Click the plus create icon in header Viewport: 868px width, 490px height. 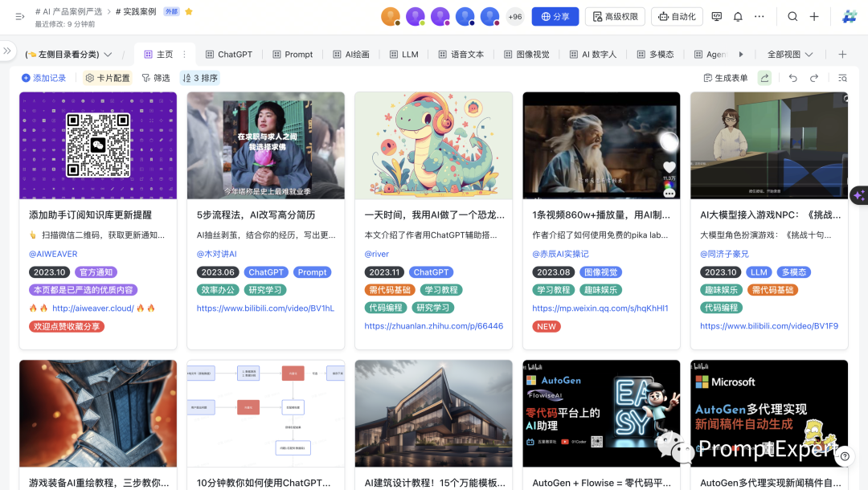pos(813,17)
